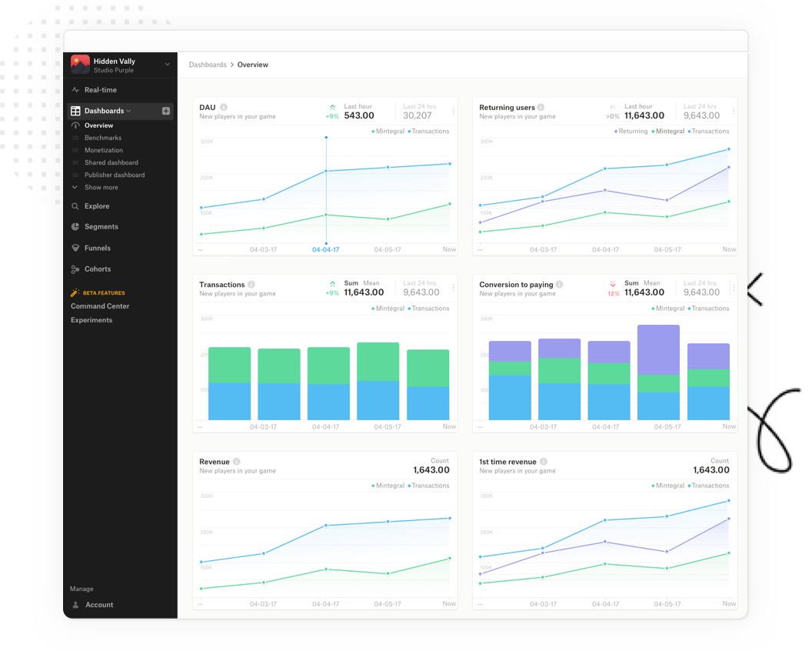The height and width of the screenshot is (651, 812).
Task: Select Monetization in the sidebar
Action: pyautogui.click(x=103, y=150)
